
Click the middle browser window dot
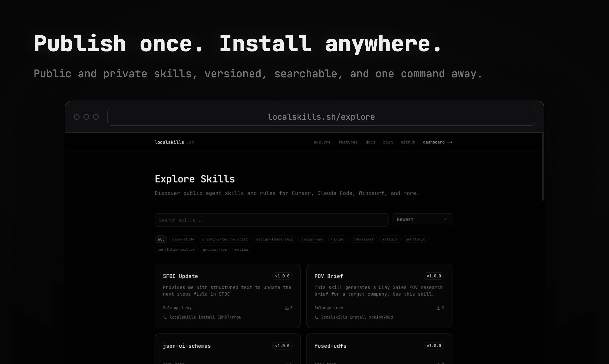pyautogui.click(x=86, y=117)
